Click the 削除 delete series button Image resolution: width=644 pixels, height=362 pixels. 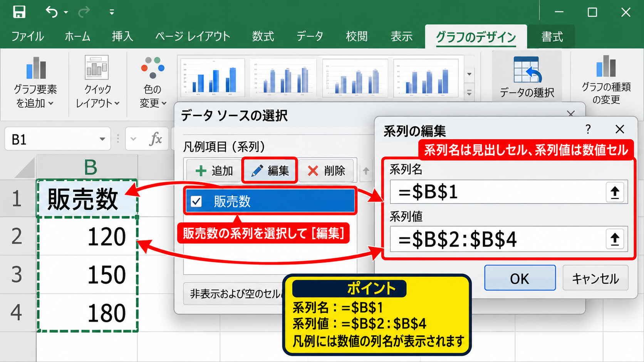click(x=326, y=170)
